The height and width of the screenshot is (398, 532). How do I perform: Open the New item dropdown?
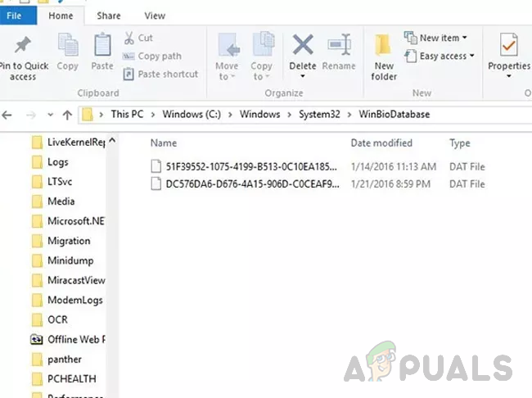pyautogui.click(x=435, y=38)
